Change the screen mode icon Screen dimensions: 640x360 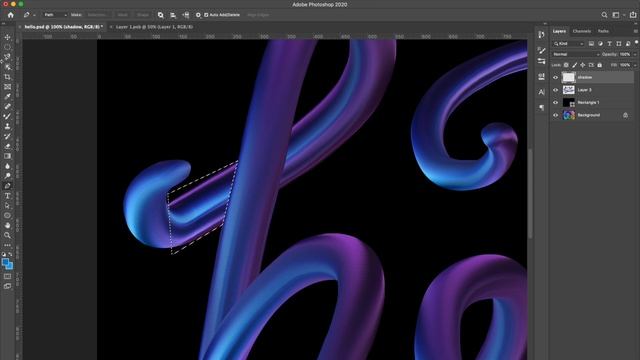click(7, 286)
